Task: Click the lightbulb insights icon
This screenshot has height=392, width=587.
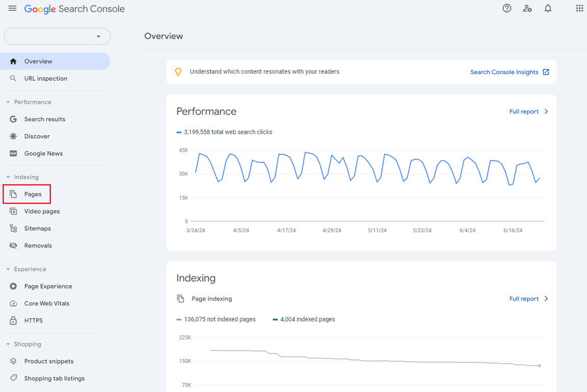Action: [x=178, y=72]
